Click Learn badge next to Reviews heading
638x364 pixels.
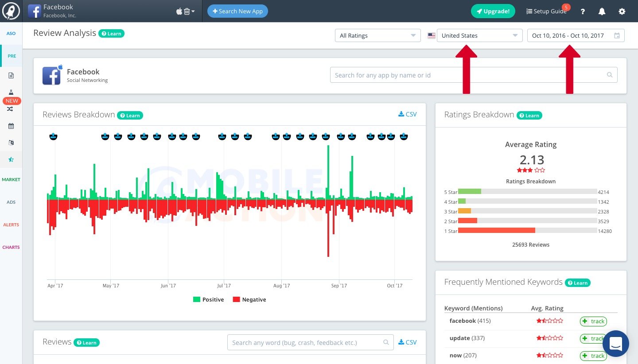[x=86, y=342]
